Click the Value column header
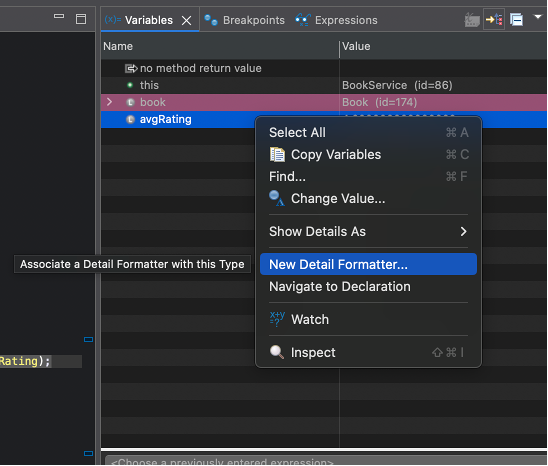Viewport: 548px width, 466px height. (443, 46)
